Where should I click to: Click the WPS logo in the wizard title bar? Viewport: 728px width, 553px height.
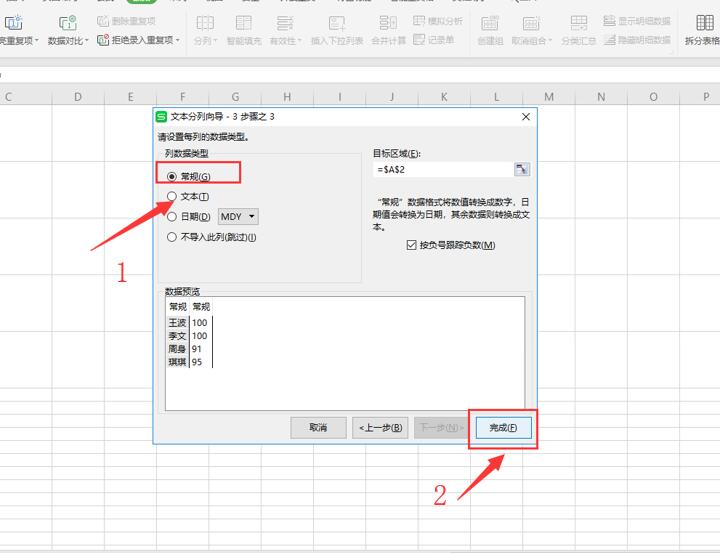pyautogui.click(x=161, y=117)
